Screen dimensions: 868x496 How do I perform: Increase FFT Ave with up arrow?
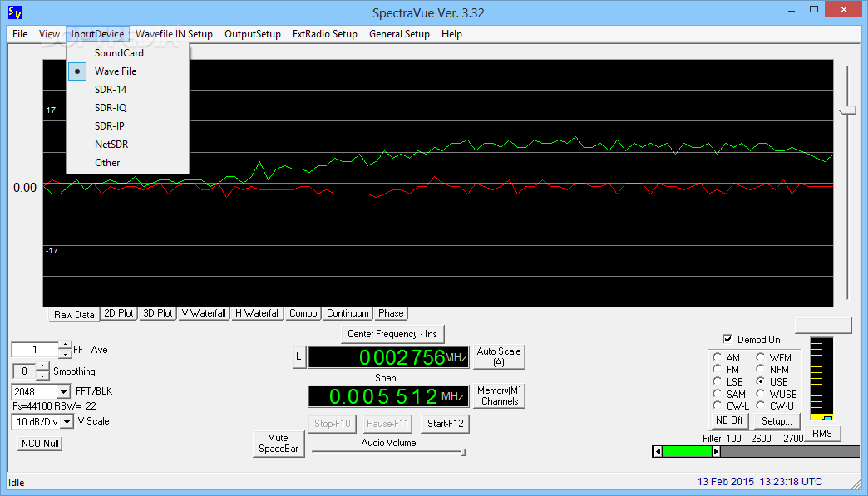[65, 345]
